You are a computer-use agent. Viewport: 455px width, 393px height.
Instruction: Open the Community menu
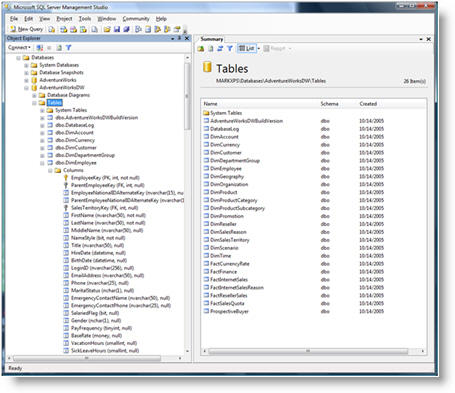(x=136, y=19)
